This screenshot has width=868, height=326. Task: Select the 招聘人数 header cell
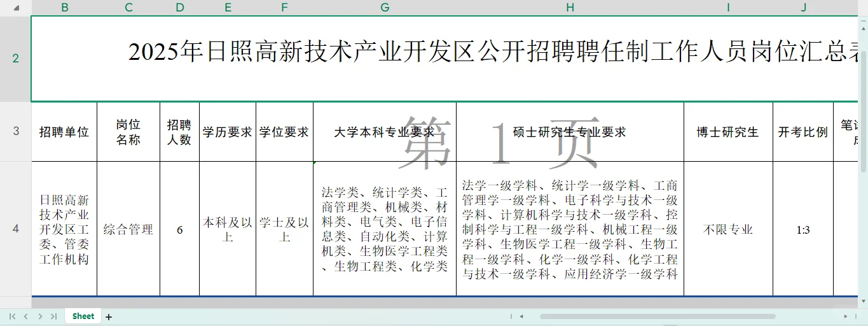180,132
